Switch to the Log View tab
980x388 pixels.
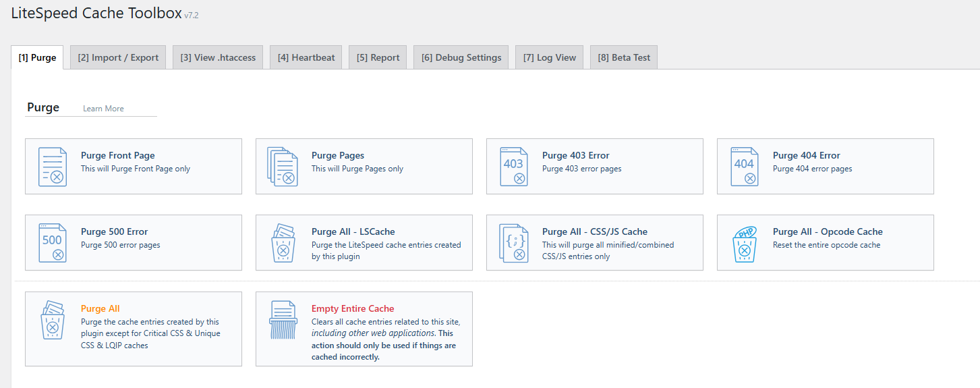pyautogui.click(x=550, y=57)
